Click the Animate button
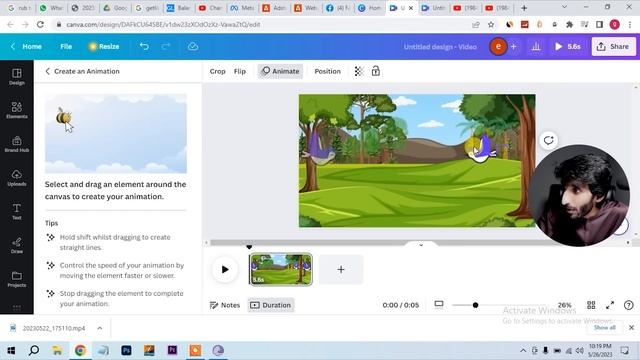Viewport: 640px width, 360px height. [x=280, y=71]
